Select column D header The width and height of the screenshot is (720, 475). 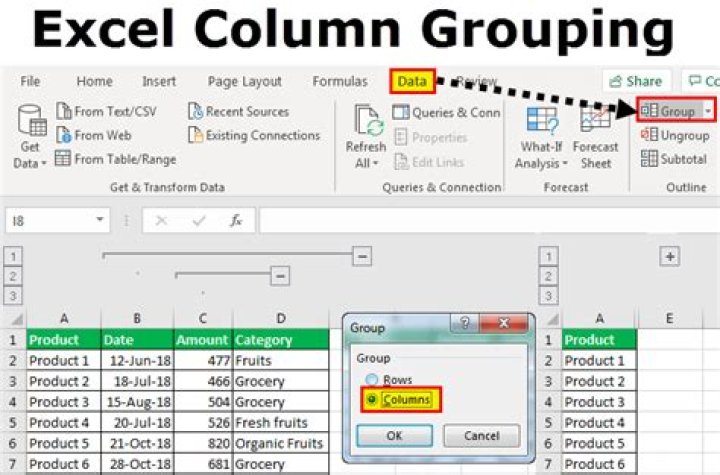(281, 318)
